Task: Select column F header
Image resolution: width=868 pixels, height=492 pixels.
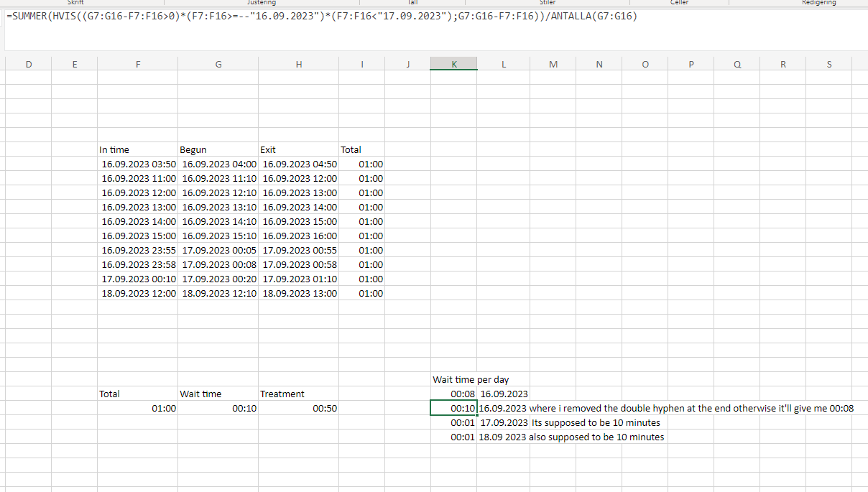Action: (138, 64)
